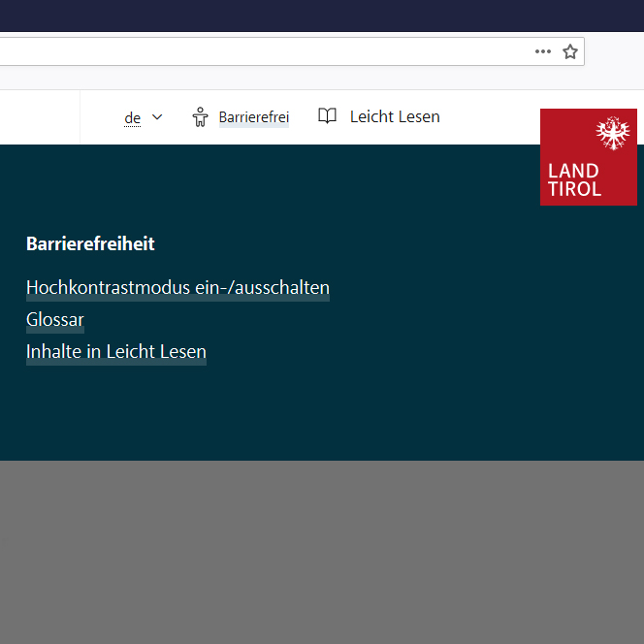This screenshot has width=644, height=644.
Task: Open the Land Tirol homepage via logo text
Action: [574, 180]
